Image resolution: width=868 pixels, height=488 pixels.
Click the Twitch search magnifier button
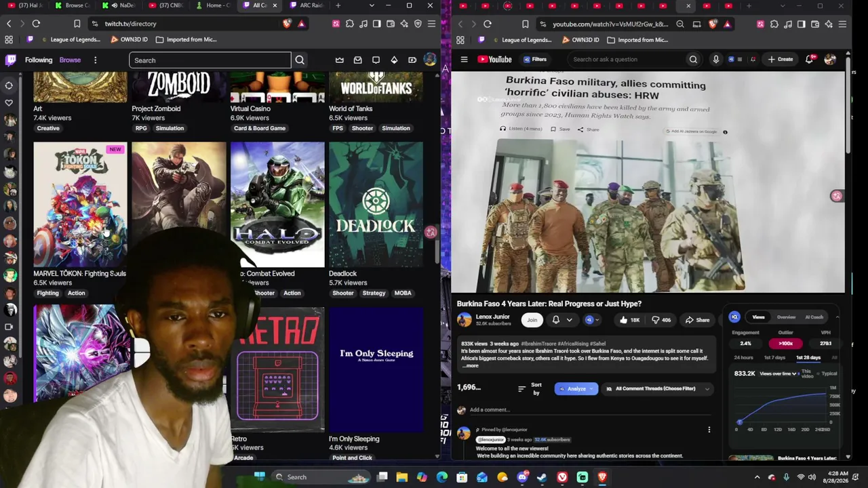300,60
